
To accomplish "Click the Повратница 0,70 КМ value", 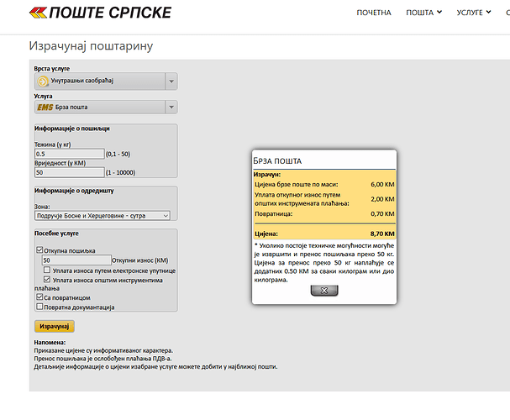I will [x=382, y=214].
